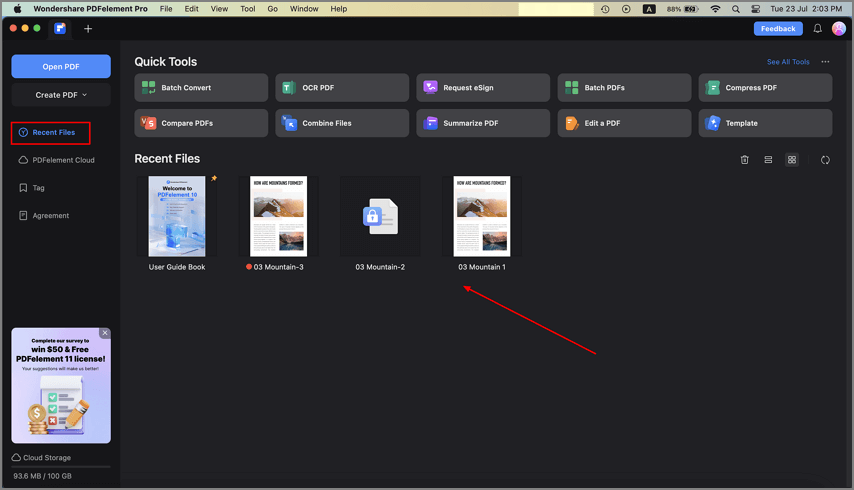Open the Batch Convert tool
The width and height of the screenshot is (854, 490).
[x=201, y=88]
